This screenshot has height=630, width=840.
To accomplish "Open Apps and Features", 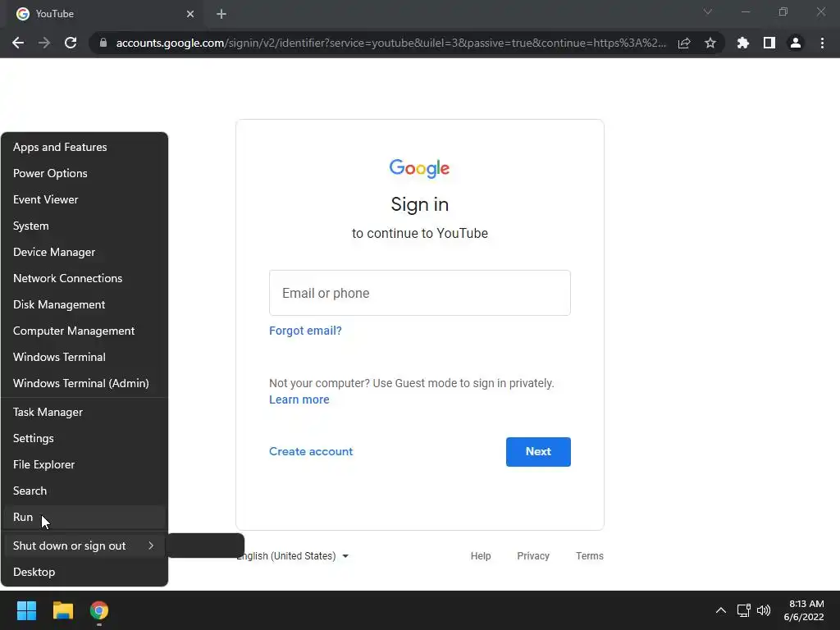I will point(84,147).
